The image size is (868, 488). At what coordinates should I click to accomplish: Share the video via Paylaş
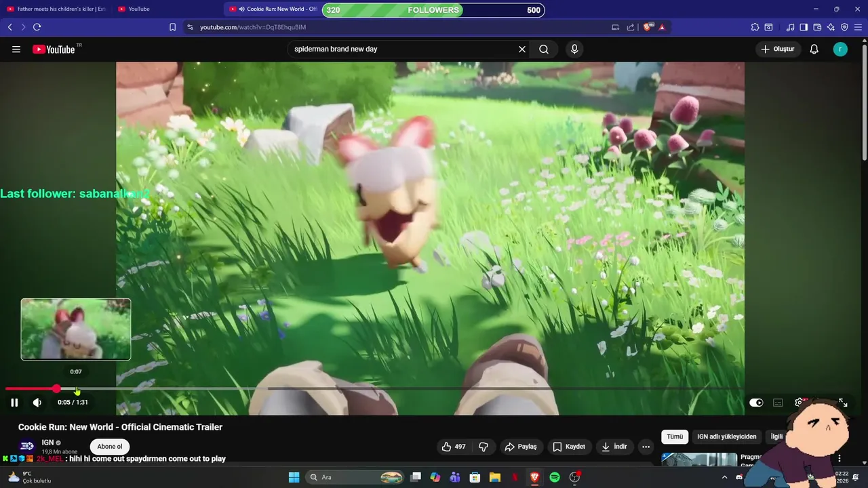coord(521,447)
